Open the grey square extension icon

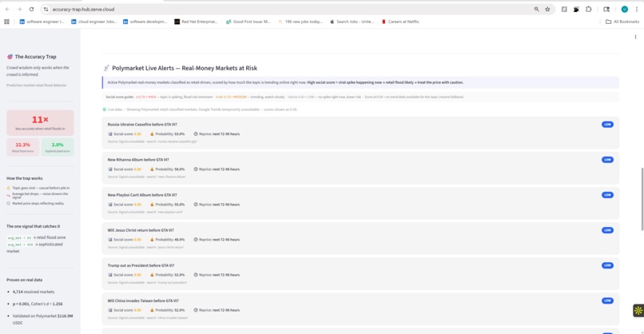pos(564,9)
